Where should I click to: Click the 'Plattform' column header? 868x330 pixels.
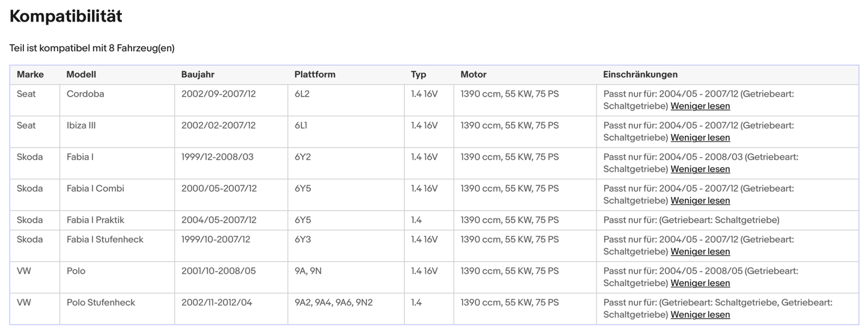pos(315,74)
